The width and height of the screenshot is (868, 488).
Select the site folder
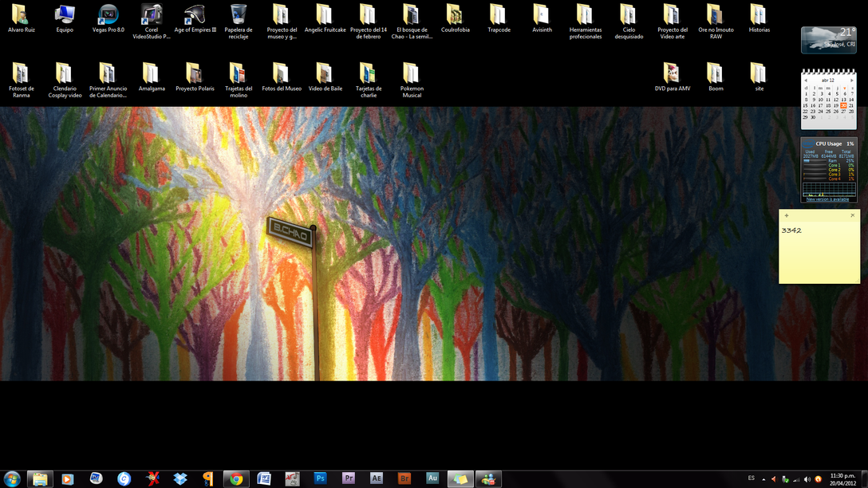click(759, 77)
